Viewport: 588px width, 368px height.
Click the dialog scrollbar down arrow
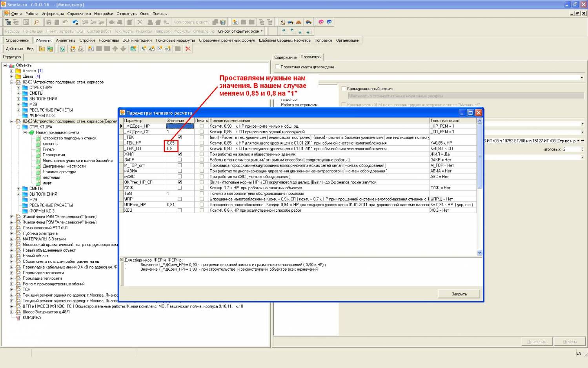click(479, 253)
